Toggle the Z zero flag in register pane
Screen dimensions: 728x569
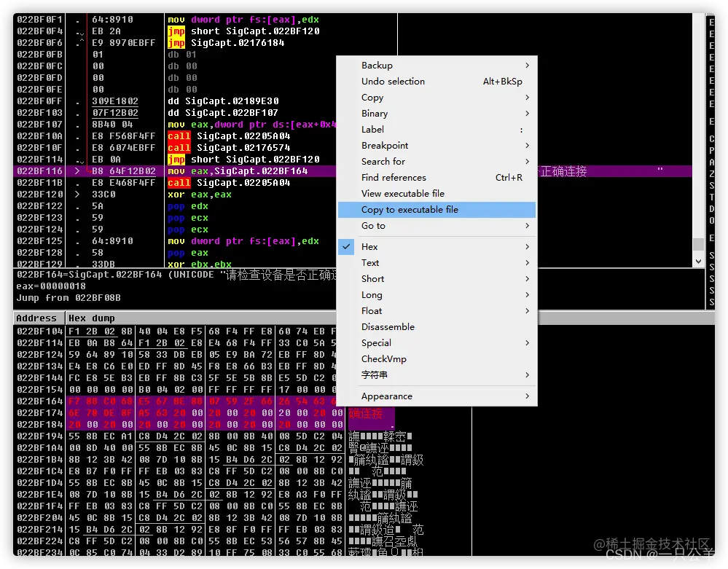tap(712, 172)
